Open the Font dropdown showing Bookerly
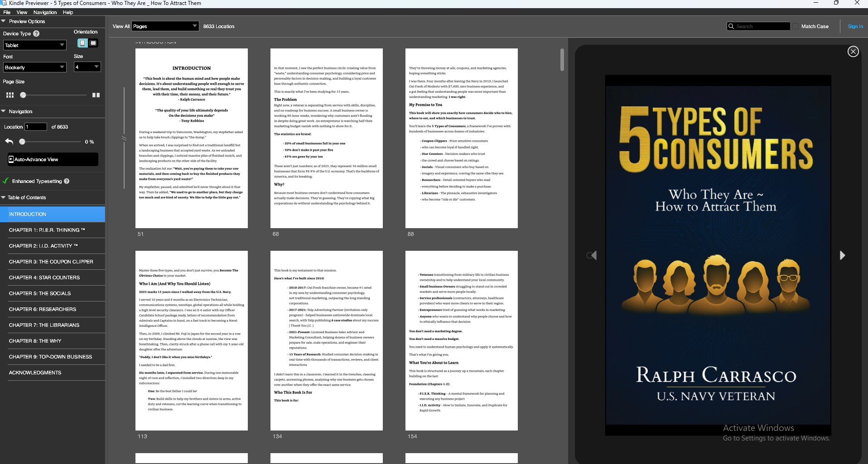 [x=35, y=67]
